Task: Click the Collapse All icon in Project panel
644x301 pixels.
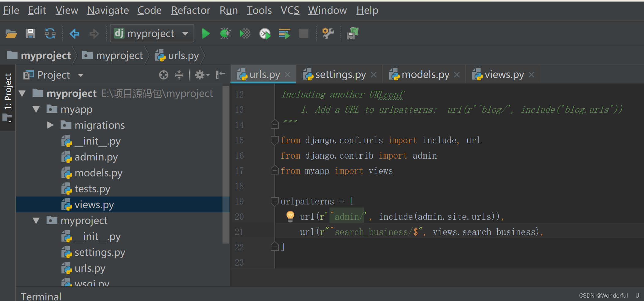Action: click(x=179, y=75)
